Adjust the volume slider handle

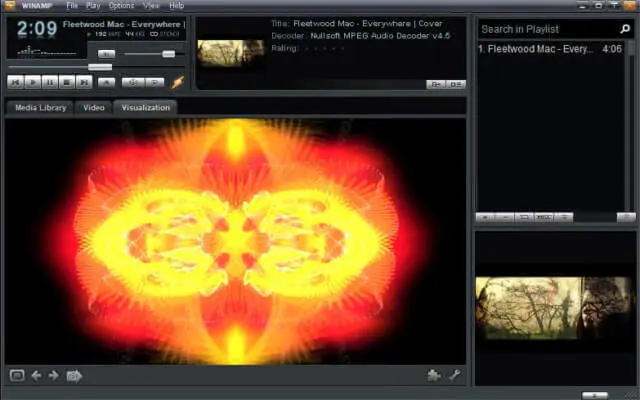(x=169, y=54)
